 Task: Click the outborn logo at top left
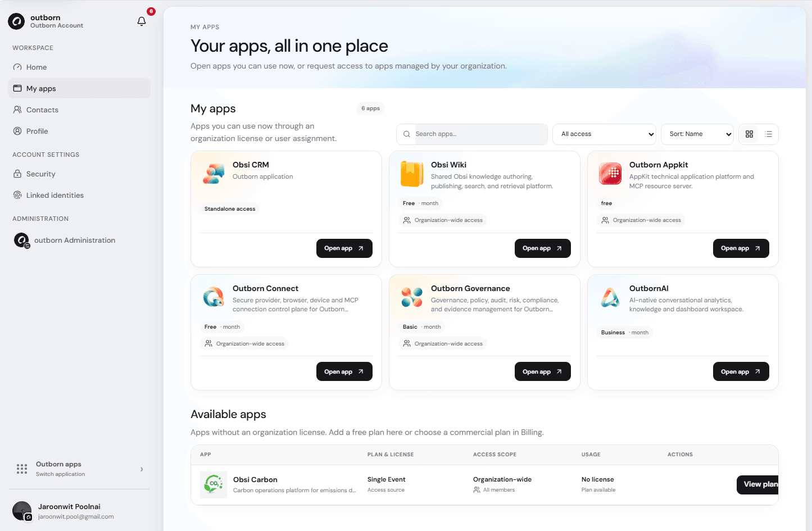click(x=16, y=21)
